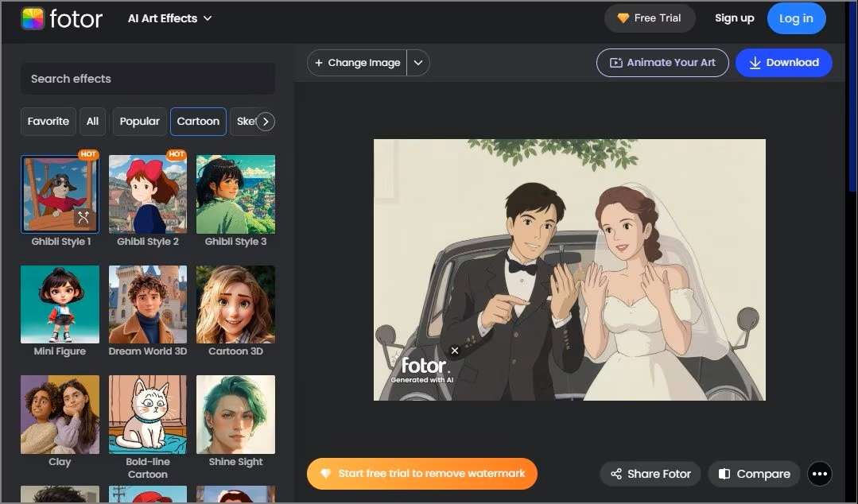The image size is (858, 504).
Task: Apply the Ghibli Style 2 effect
Action: coord(148,194)
